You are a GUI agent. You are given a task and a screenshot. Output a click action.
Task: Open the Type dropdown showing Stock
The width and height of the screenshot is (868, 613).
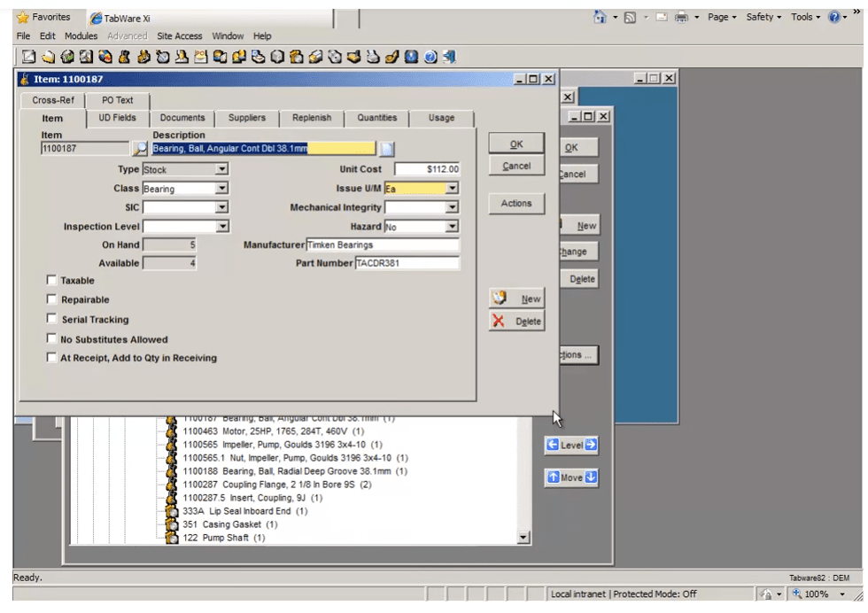(221, 169)
